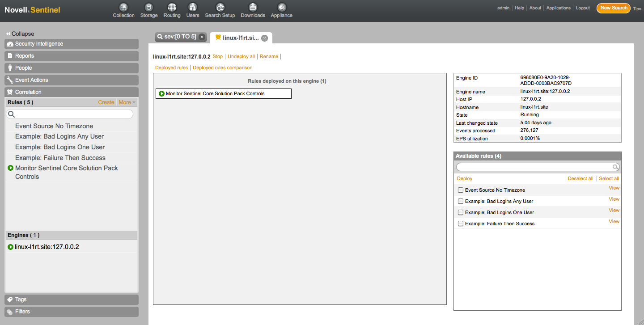Click the admin user link
The width and height of the screenshot is (644, 325).
click(503, 8)
